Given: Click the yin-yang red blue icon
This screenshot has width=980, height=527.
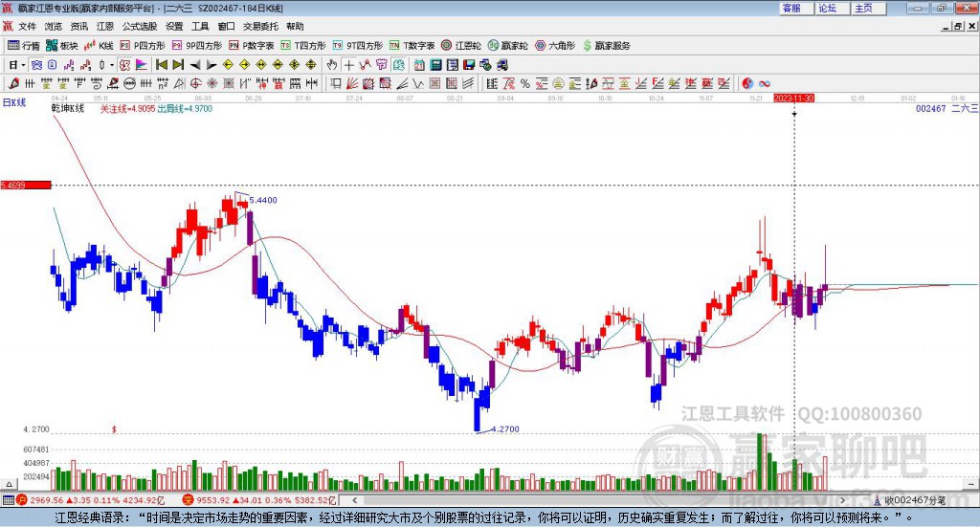Looking at the screenshot, I should pyautogui.click(x=747, y=83).
